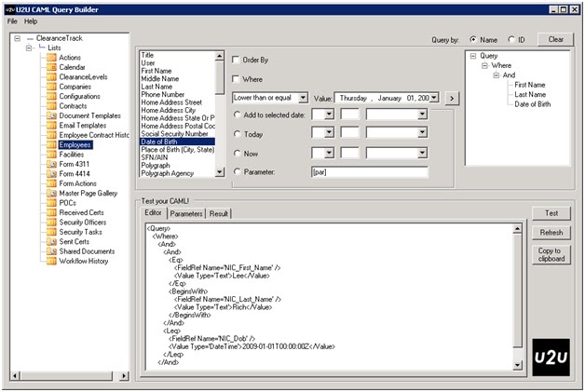
Task: Click the Companies list icon
Action: [51, 87]
